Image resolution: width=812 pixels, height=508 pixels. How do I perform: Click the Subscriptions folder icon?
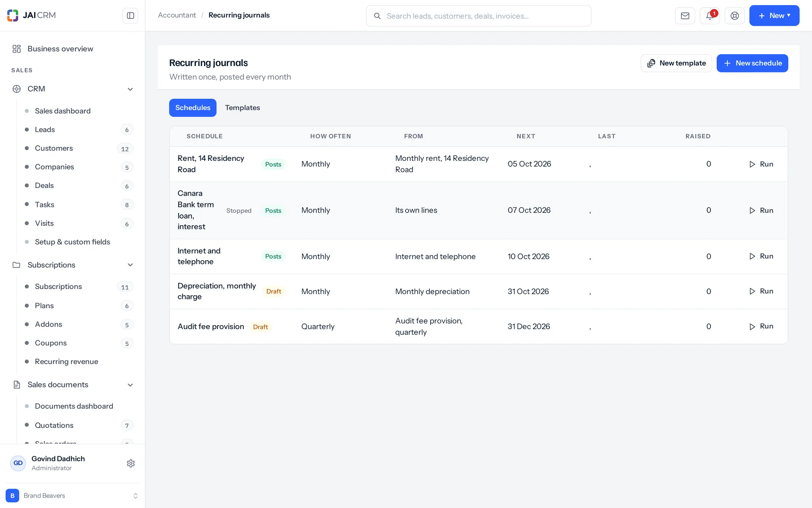pyautogui.click(x=16, y=265)
